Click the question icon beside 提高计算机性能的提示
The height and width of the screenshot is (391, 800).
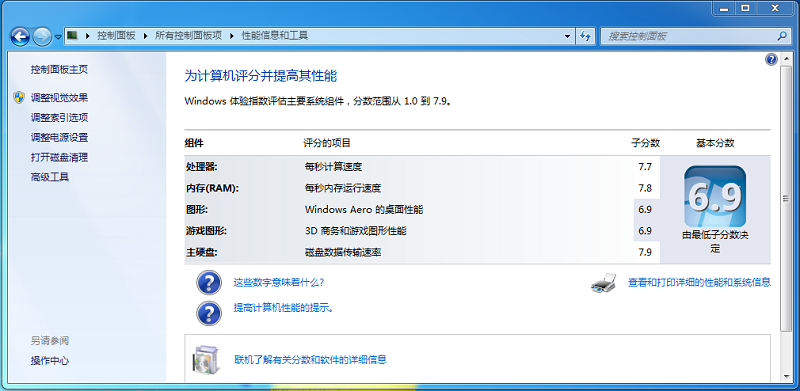click(x=209, y=313)
